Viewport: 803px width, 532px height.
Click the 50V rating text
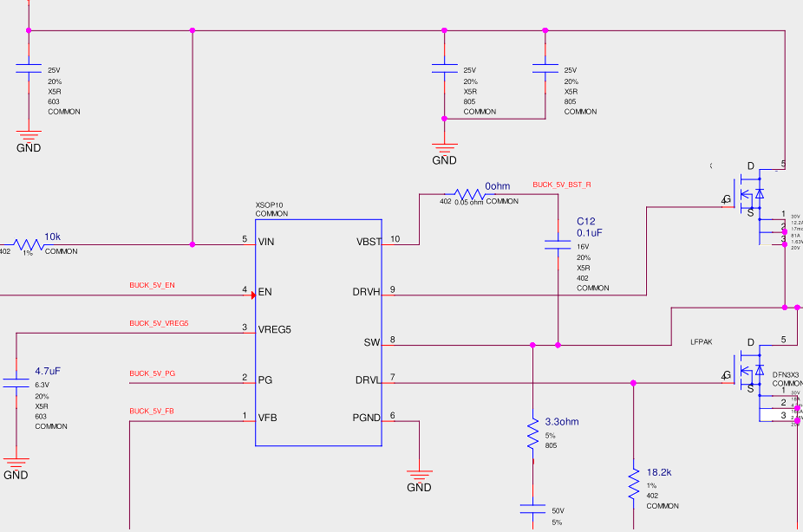(x=558, y=511)
